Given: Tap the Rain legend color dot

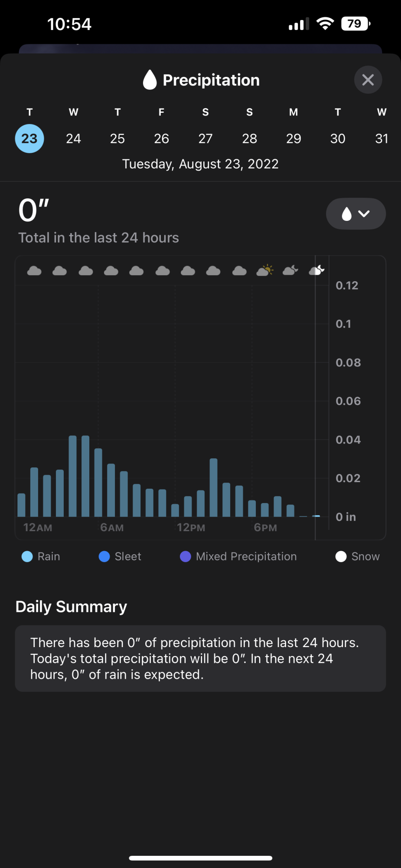Looking at the screenshot, I should click(27, 556).
